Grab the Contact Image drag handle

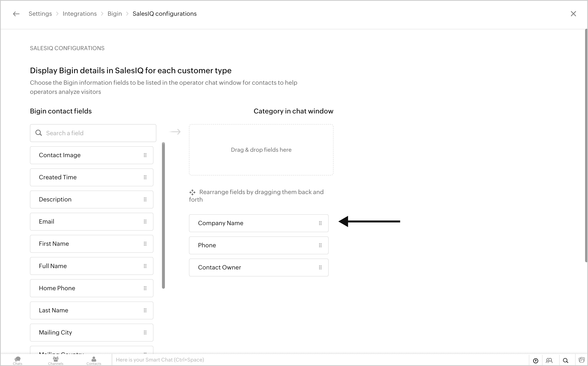coord(145,155)
